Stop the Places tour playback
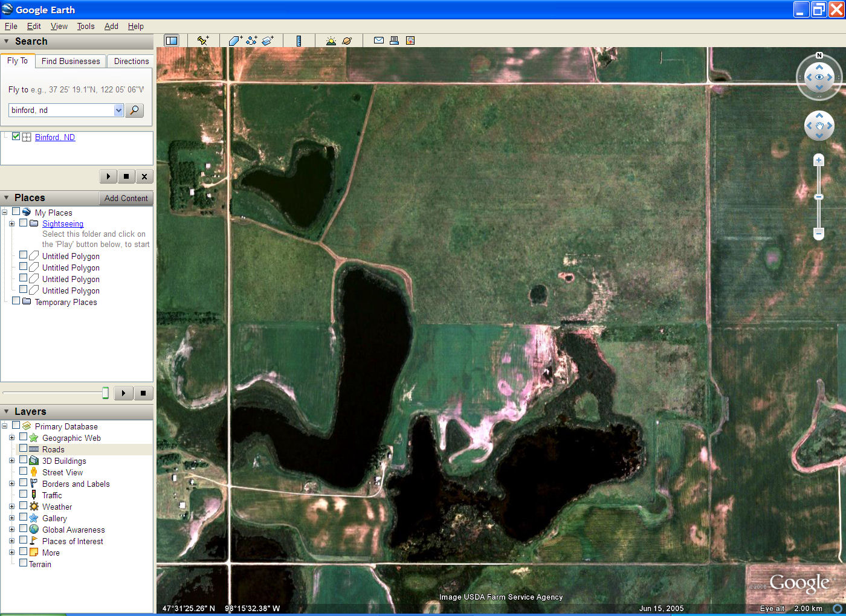This screenshot has height=616, width=846. [x=143, y=393]
